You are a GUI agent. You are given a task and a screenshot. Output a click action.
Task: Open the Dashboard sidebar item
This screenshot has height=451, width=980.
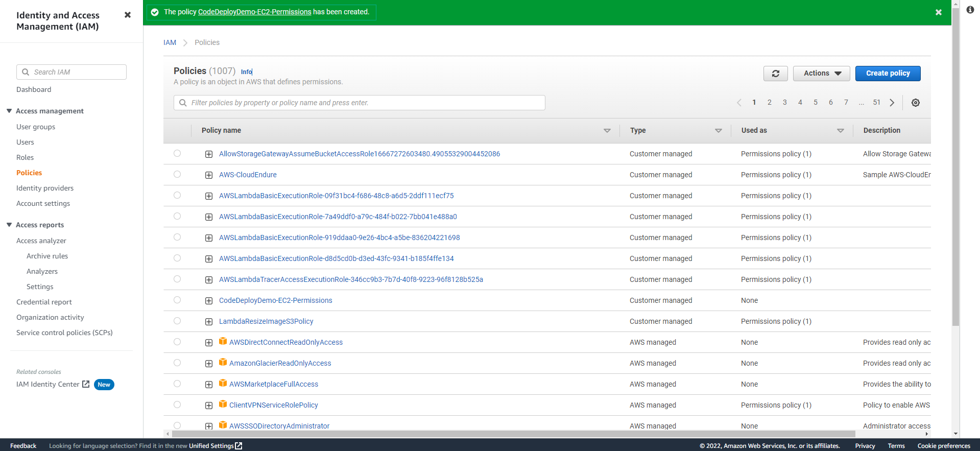[34, 89]
